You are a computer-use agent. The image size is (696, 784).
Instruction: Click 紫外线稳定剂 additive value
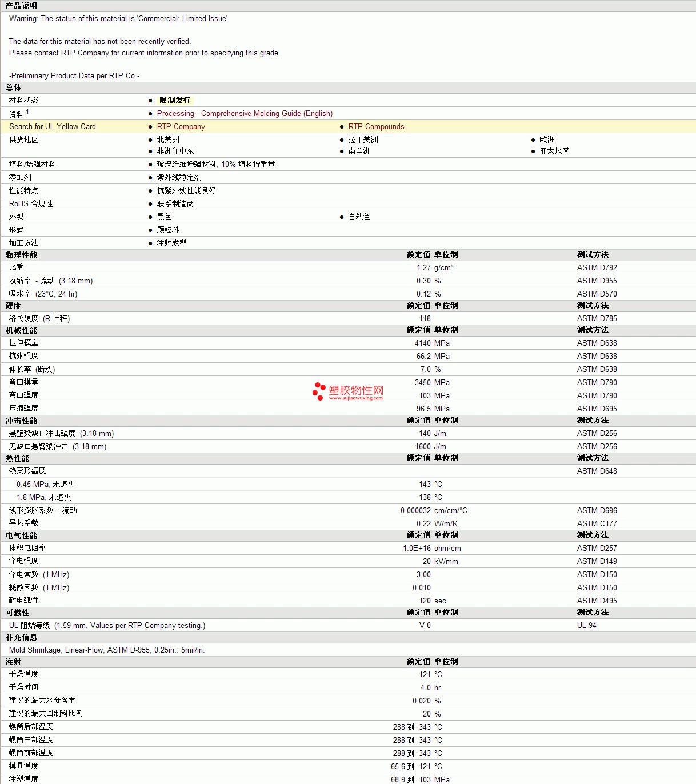(x=179, y=177)
